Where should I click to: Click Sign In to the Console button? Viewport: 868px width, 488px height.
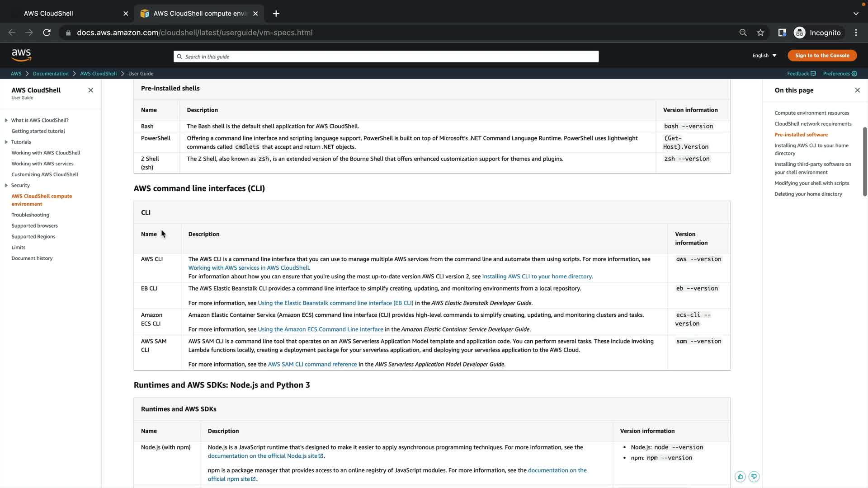coord(822,56)
